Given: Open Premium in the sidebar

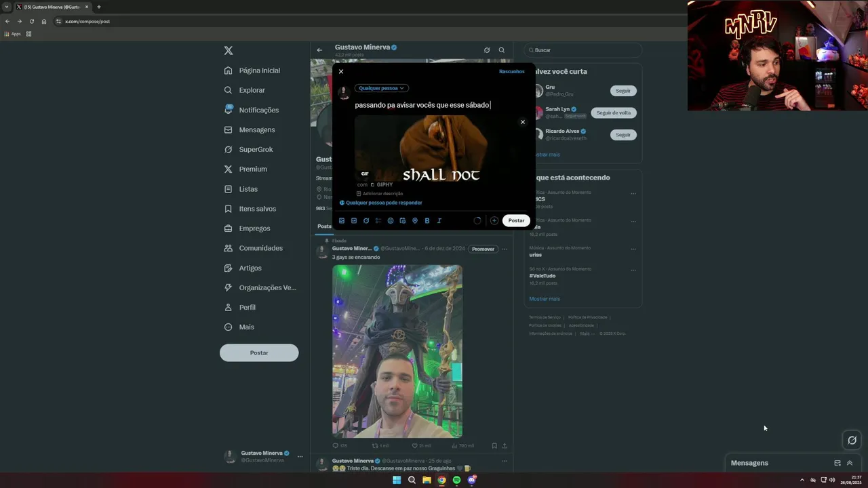Looking at the screenshot, I should (x=245, y=169).
